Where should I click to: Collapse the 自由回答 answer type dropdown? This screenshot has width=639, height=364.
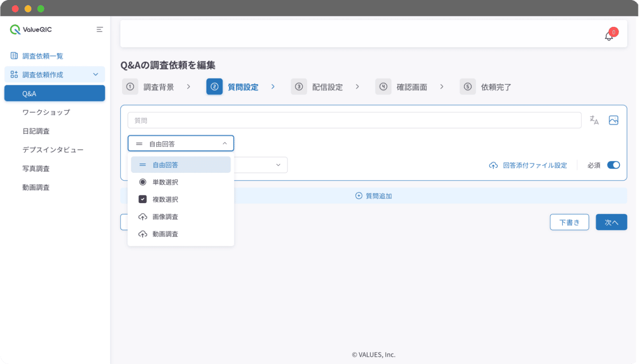pyautogui.click(x=225, y=143)
